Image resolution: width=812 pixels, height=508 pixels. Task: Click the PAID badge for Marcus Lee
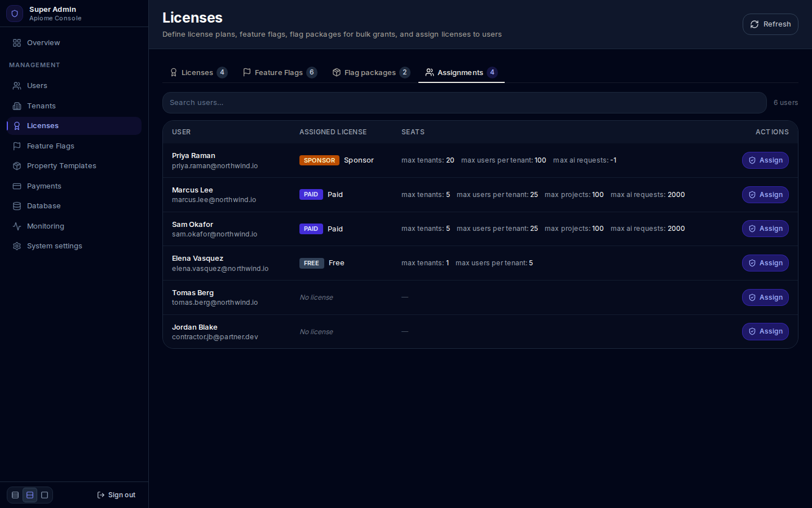click(x=311, y=195)
